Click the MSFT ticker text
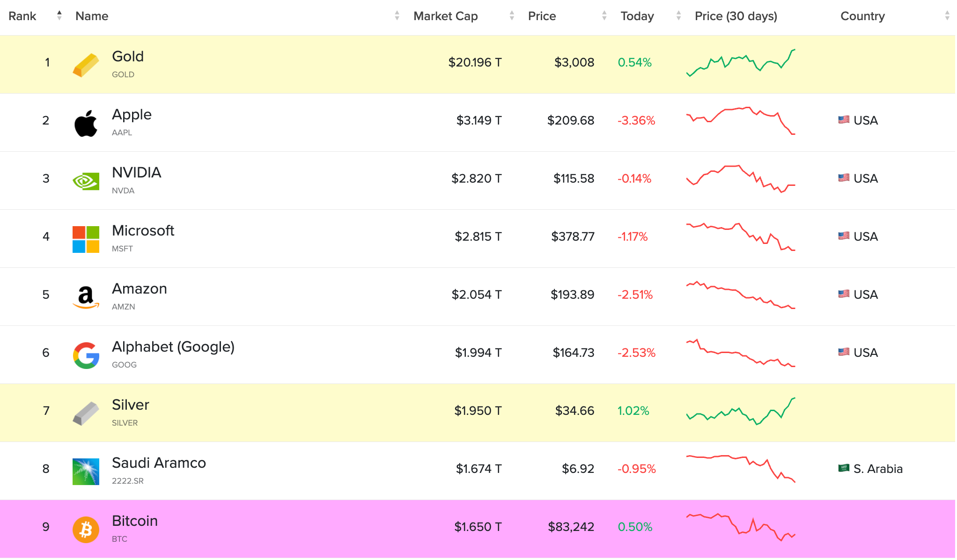 122,249
